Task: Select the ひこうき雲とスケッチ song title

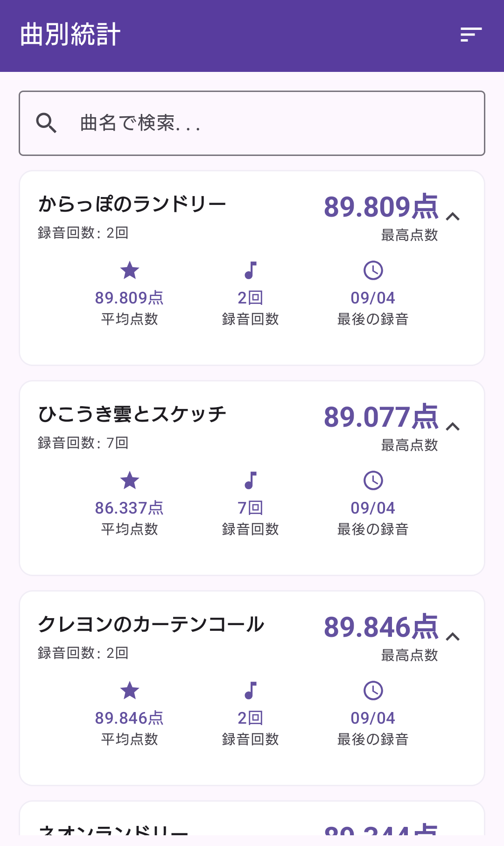Action: click(132, 414)
